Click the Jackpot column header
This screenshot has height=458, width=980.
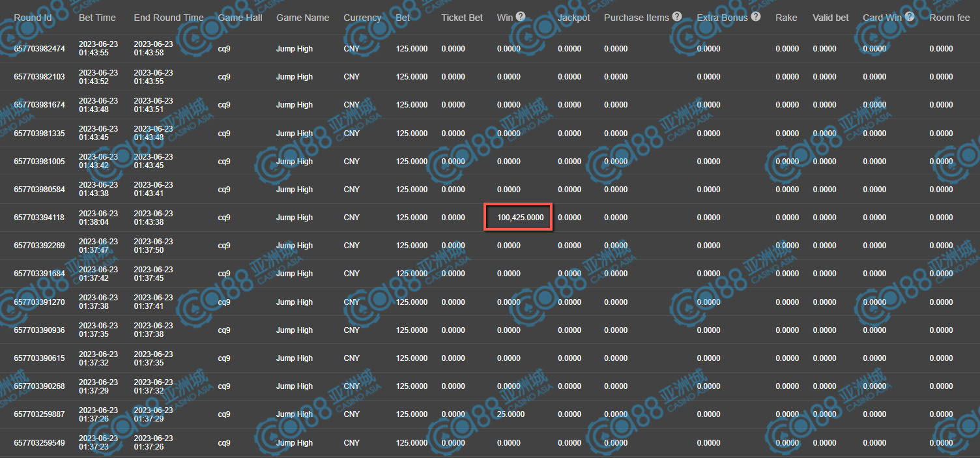point(574,18)
